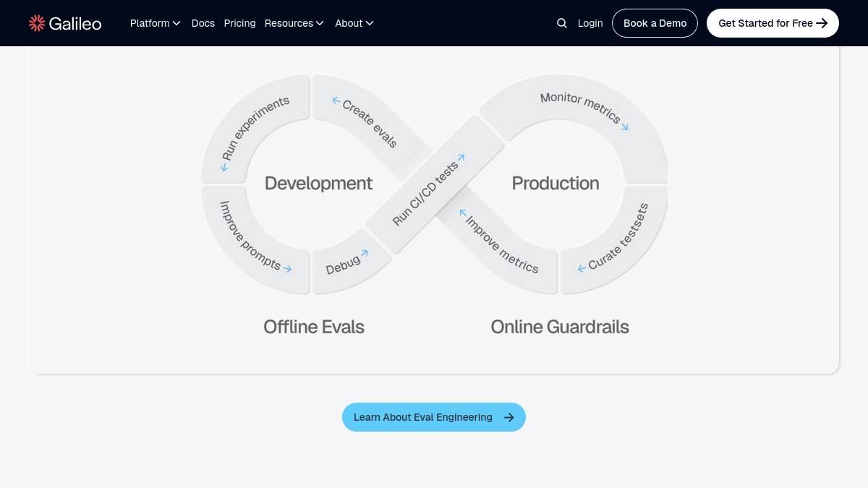This screenshot has width=868, height=488.
Task: Click the Run experiments diagram segment
Action: (x=253, y=129)
